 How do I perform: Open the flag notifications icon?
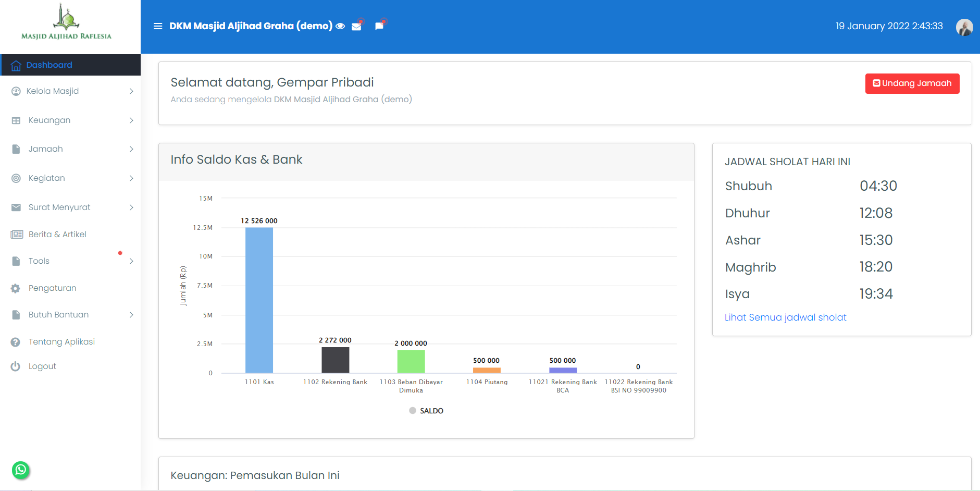[379, 26]
